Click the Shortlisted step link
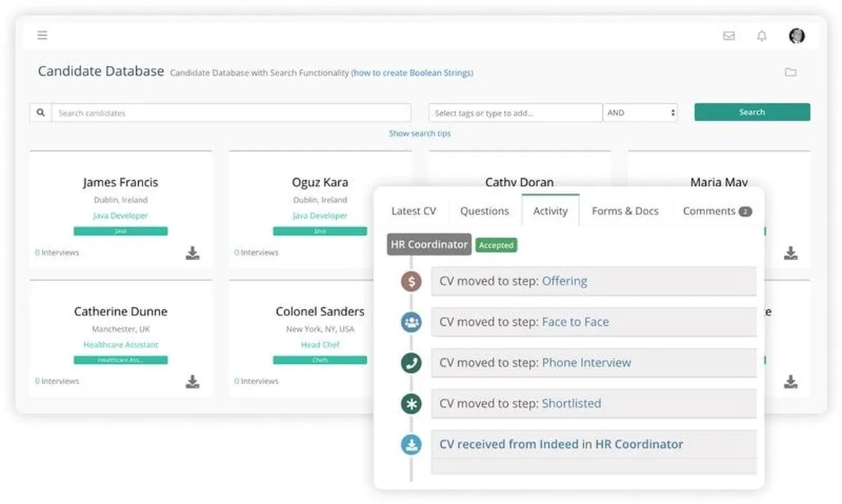This screenshot has height=504, width=842. (571, 403)
